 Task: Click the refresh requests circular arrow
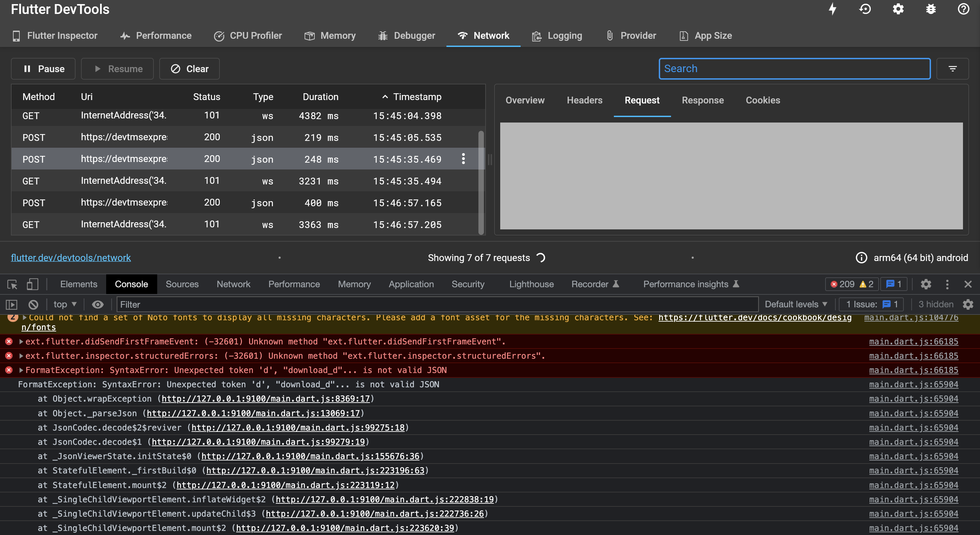click(541, 258)
